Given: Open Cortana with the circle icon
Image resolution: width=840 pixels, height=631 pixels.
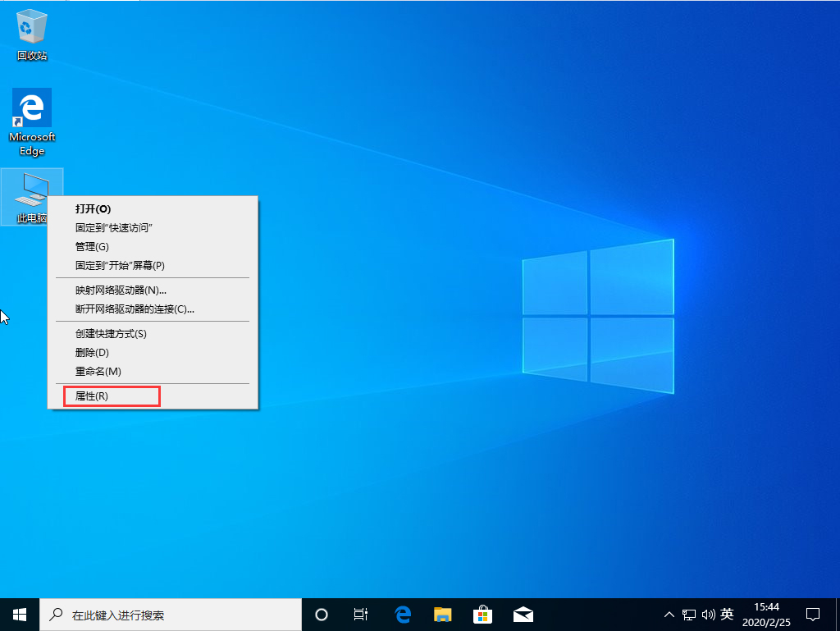Looking at the screenshot, I should coord(321,614).
